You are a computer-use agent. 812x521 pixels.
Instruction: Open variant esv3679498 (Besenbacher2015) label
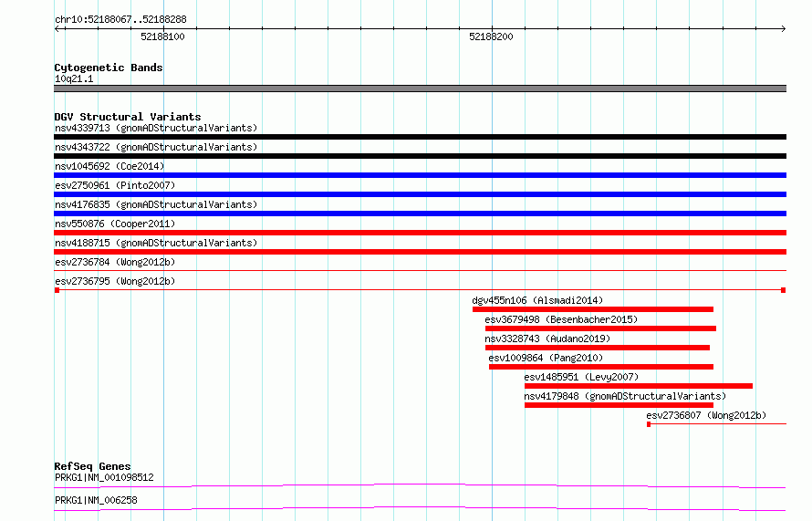point(561,319)
